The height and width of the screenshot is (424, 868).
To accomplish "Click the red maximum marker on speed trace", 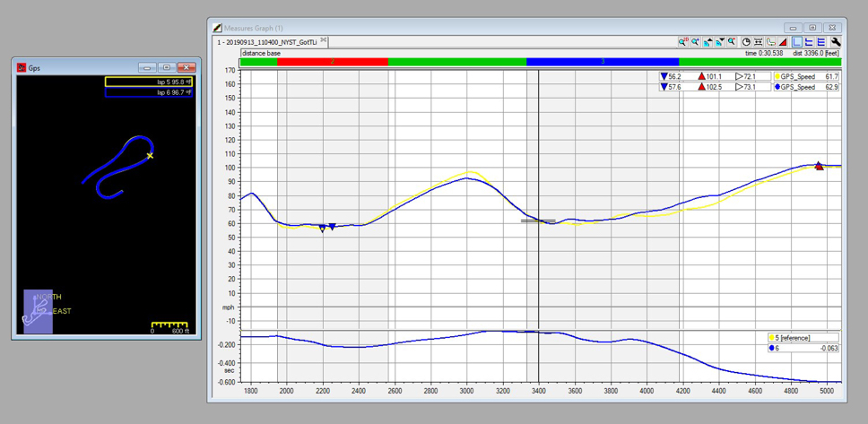I will pyautogui.click(x=819, y=166).
